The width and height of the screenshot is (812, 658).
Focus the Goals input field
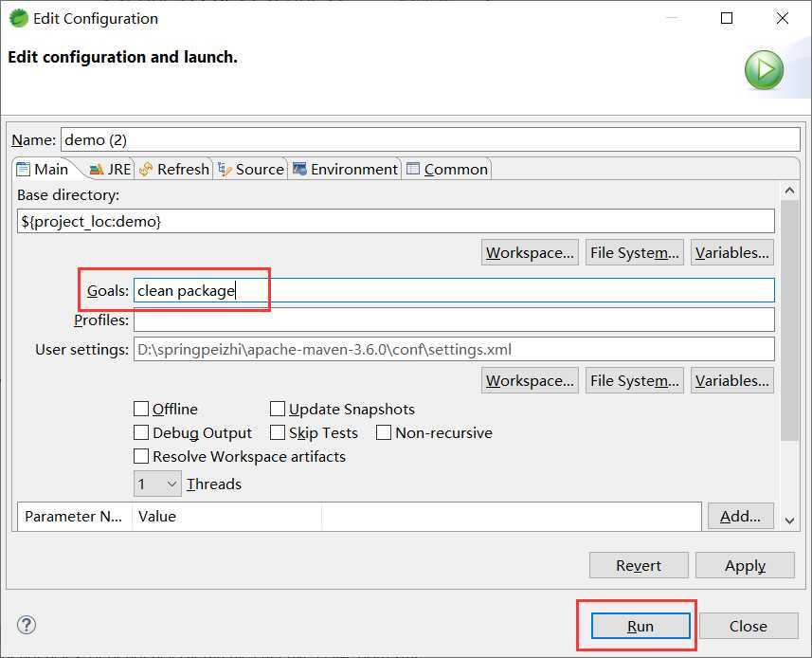point(454,290)
